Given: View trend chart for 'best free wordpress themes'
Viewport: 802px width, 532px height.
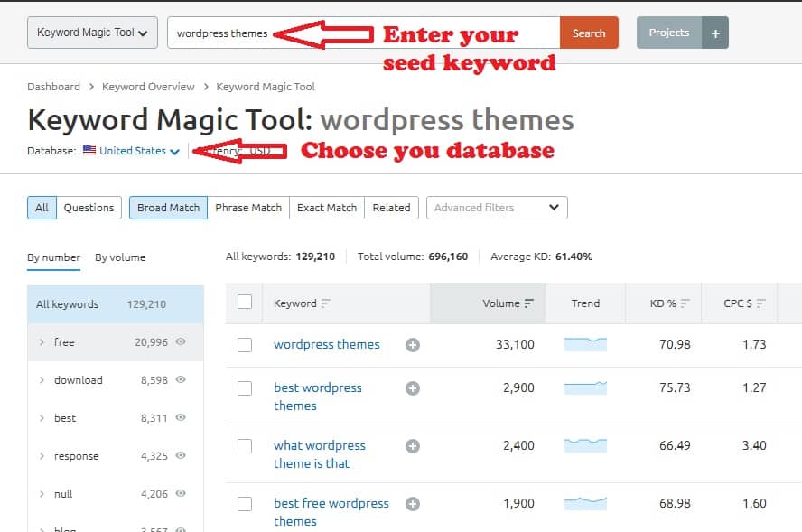Looking at the screenshot, I should coord(585,503).
